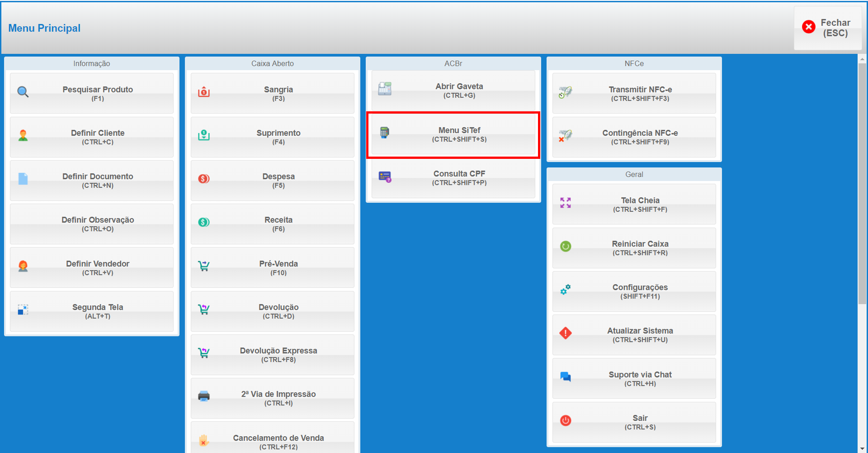
Task: Click the scrollbar down arrow
Action: tap(863, 448)
